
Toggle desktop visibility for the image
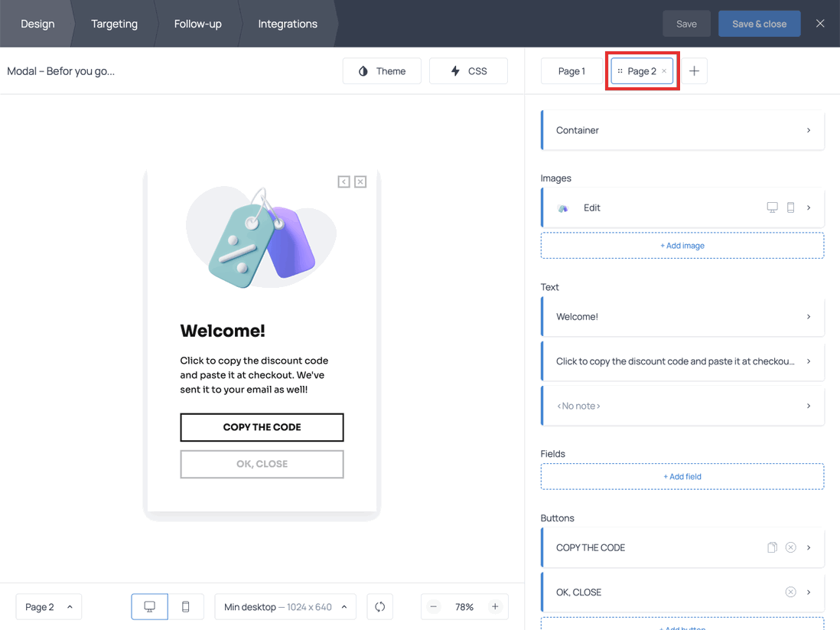[x=772, y=207]
